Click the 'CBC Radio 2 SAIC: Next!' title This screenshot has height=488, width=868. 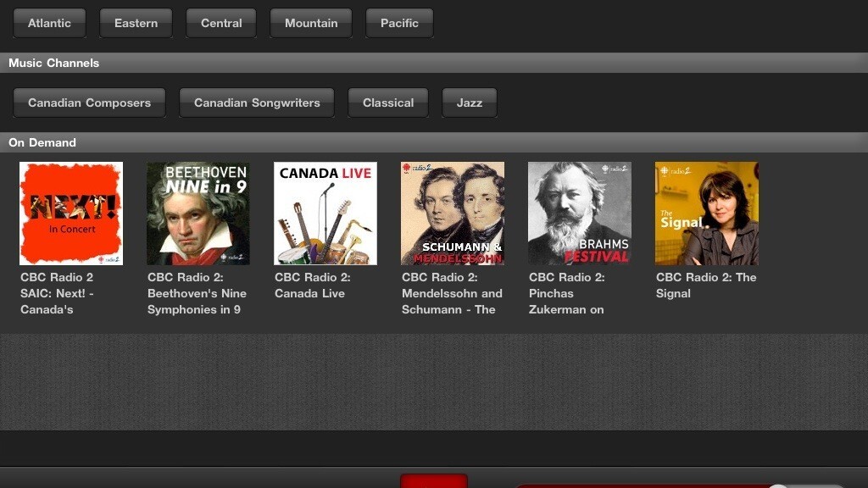click(x=57, y=293)
